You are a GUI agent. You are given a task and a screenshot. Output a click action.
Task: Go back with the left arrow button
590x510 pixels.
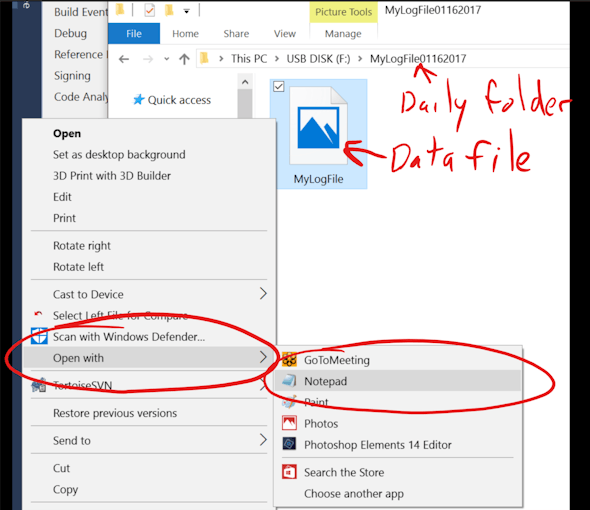coord(124,59)
